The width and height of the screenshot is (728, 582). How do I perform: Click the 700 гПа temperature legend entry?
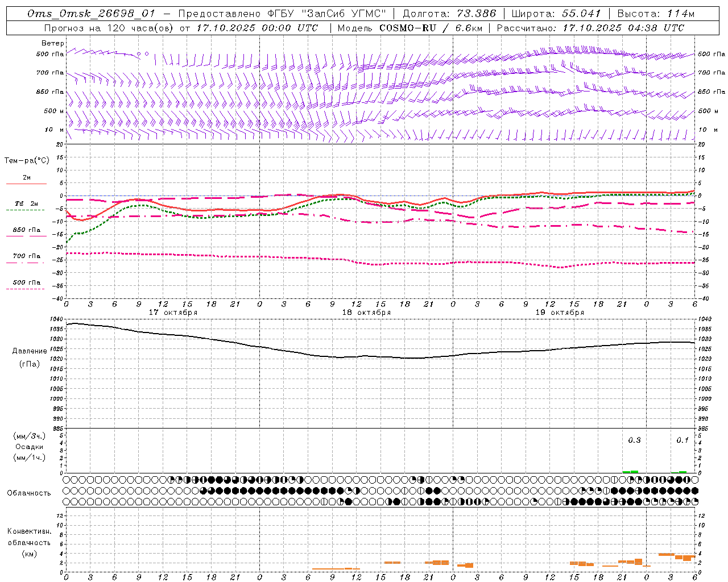coord(27,256)
